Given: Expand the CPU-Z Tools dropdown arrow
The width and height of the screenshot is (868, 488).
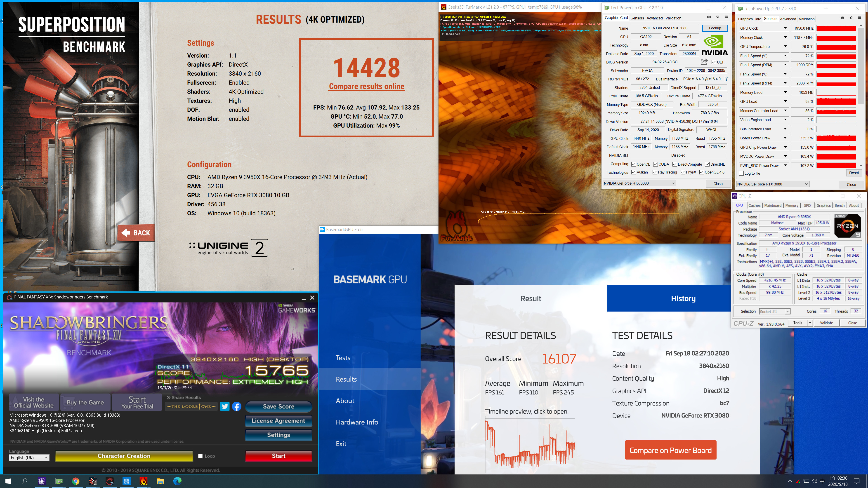Looking at the screenshot, I should click(x=810, y=323).
